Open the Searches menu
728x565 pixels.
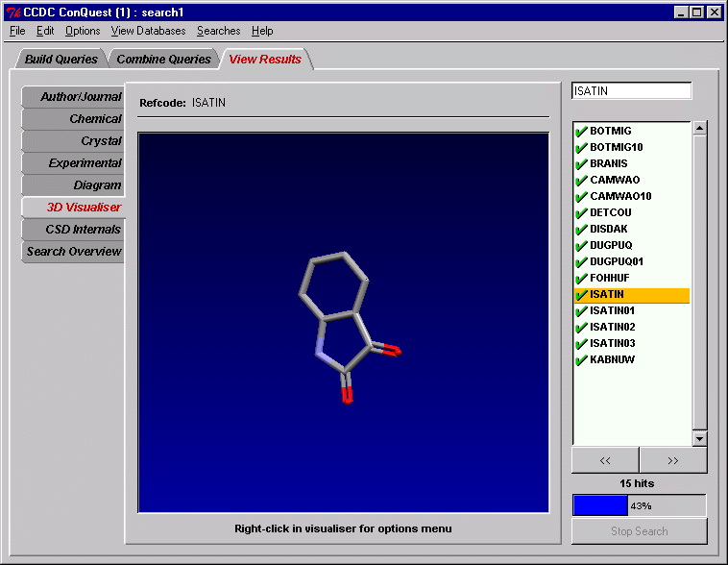pos(219,31)
